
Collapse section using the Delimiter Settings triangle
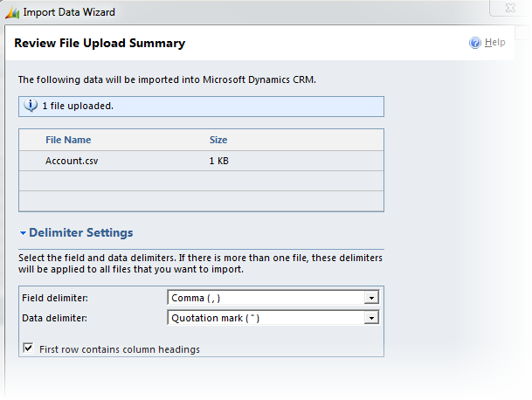(x=23, y=234)
